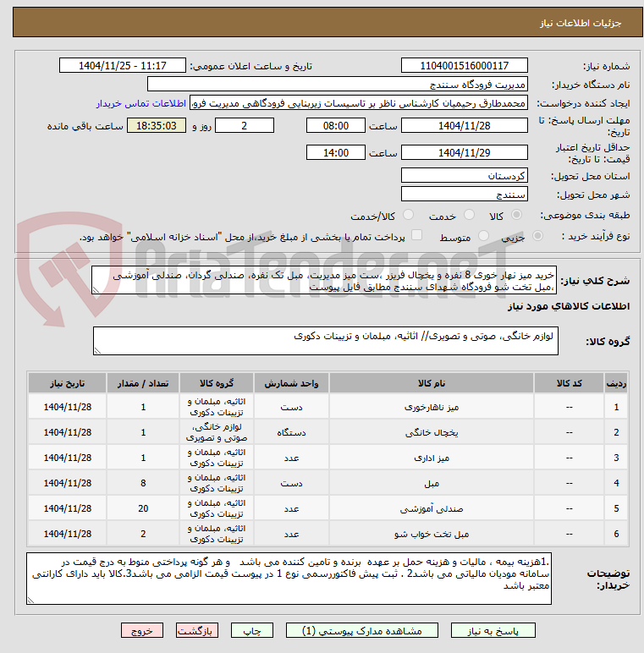The image size is (644, 653).
Task: Click میز ناهارخوری item name cell
Action: pyautogui.click(x=431, y=407)
